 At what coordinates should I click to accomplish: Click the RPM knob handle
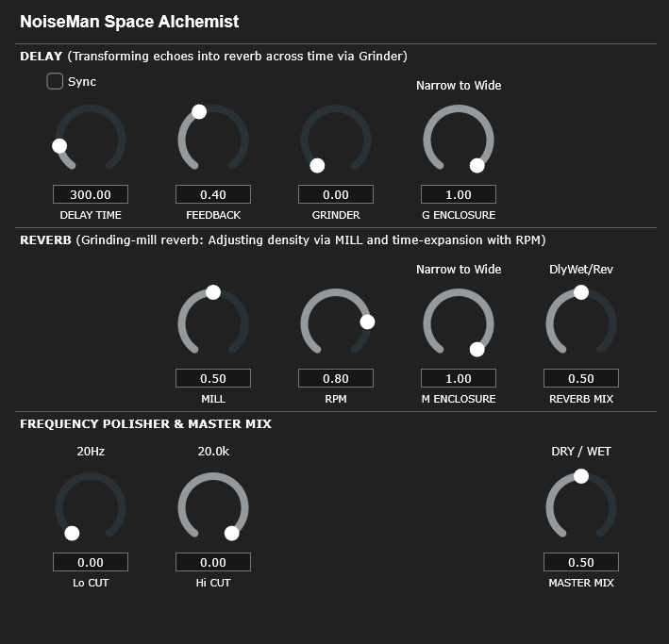pyautogui.click(x=367, y=322)
